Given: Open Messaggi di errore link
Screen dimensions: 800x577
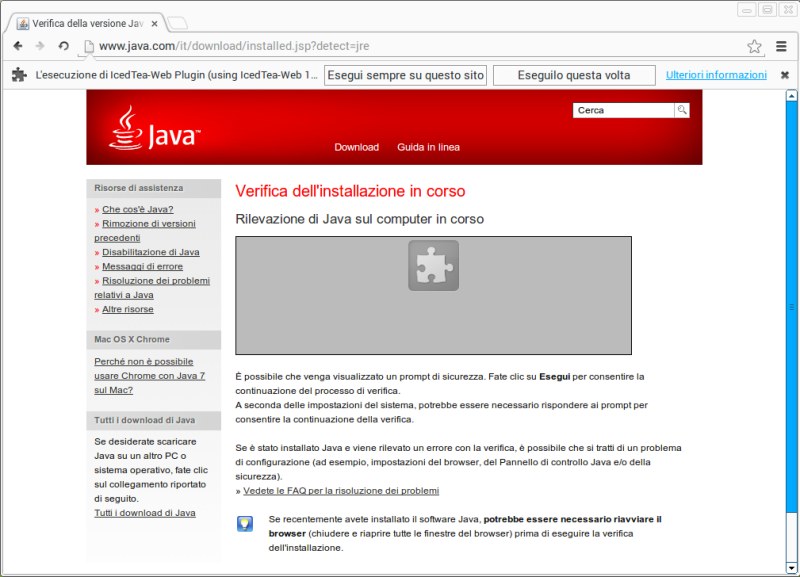Looking at the screenshot, I should 142,266.
